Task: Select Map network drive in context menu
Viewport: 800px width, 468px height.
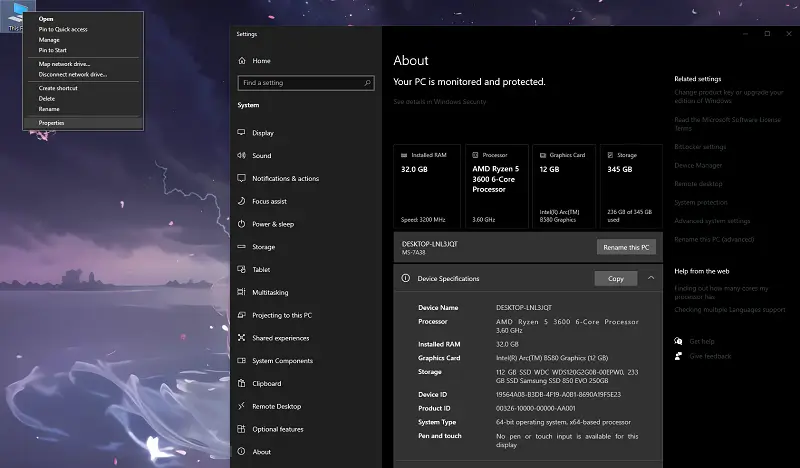Action: point(64,64)
